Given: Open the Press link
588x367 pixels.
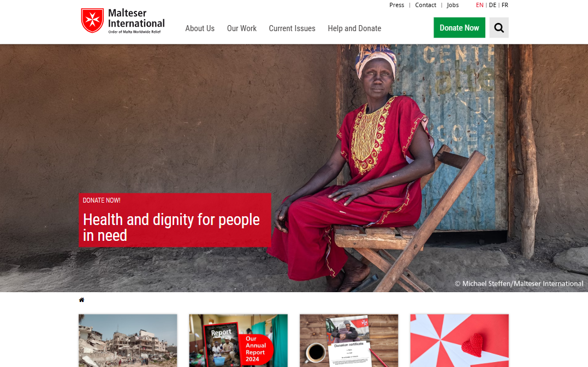Looking at the screenshot, I should pyautogui.click(x=397, y=5).
